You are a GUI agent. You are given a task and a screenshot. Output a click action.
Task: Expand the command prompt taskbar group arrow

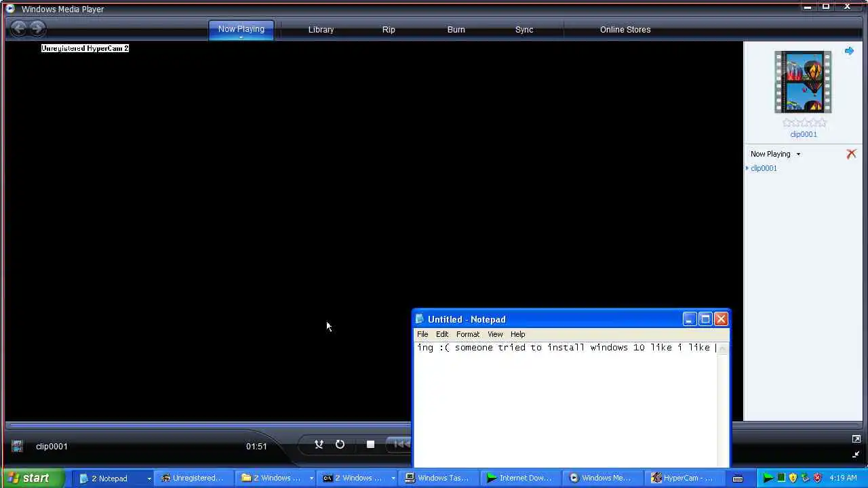[393, 479]
